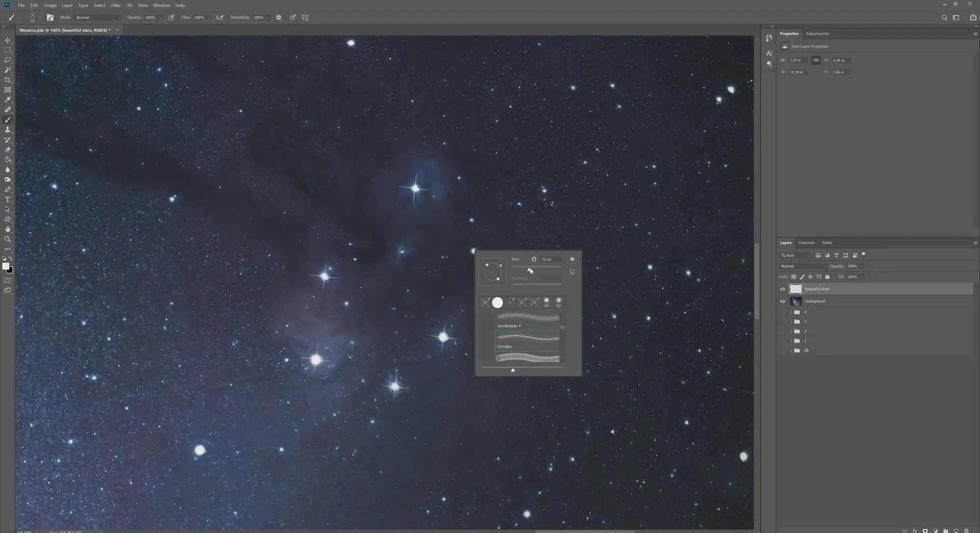Screen dimensions: 980x533
Task: Select the Eraser tool
Action: 8,150
